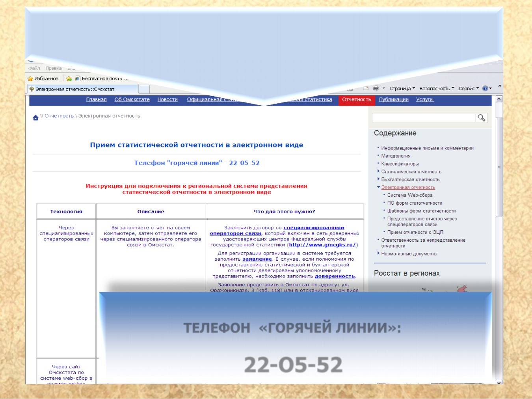Click the vertical scrollbar down arrow

(x=499, y=382)
